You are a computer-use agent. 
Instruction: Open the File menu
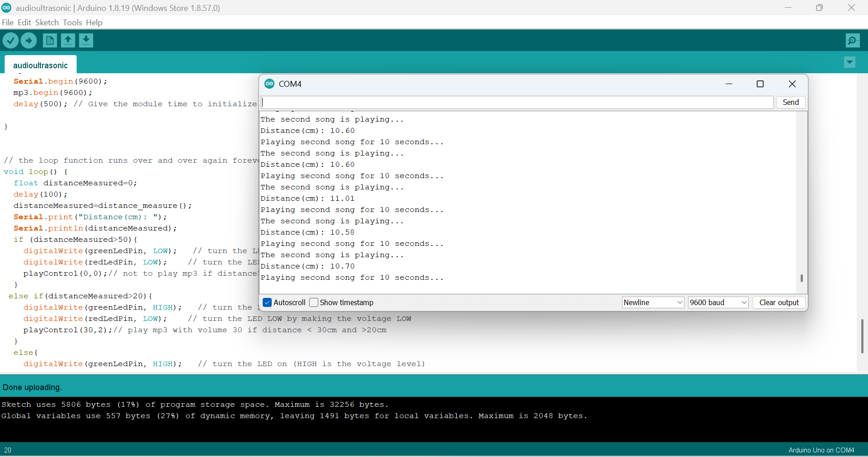point(7,22)
